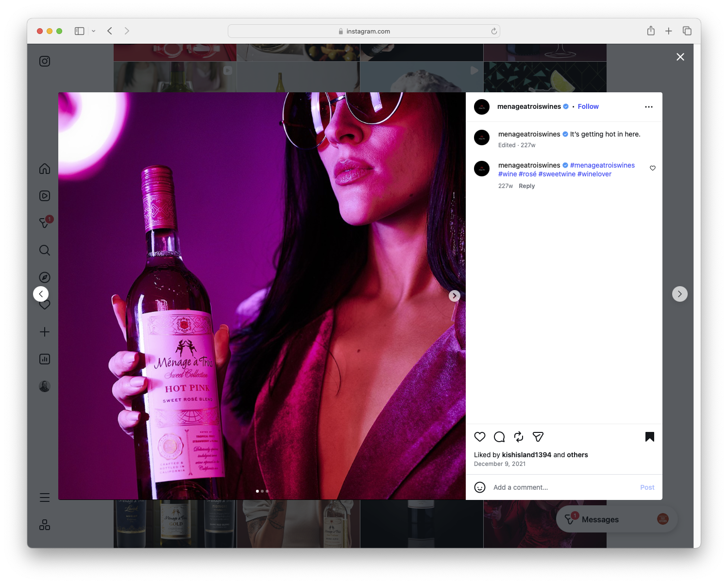The width and height of the screenshot is (728, 584).
Task: Click the Add a comment field
Action: pyautogui.click(x=520, y=487)
